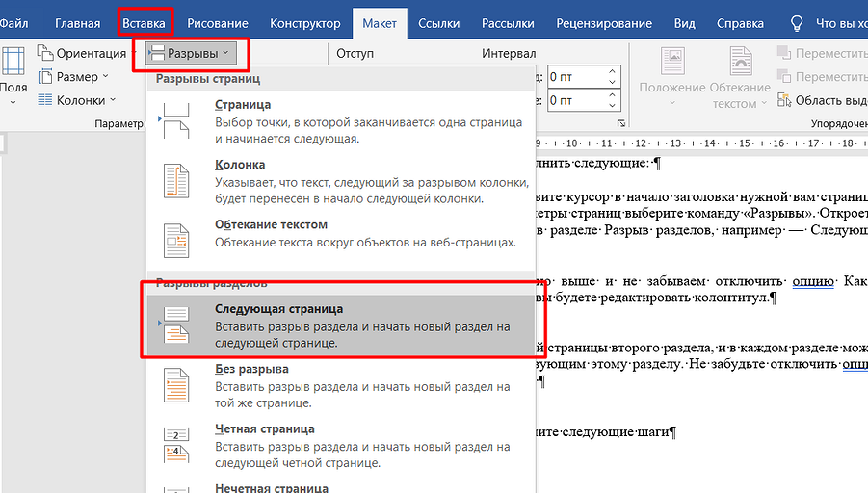868x493 pixels.
Task: Click the Поля margins icon
Action: pos(13,61)
